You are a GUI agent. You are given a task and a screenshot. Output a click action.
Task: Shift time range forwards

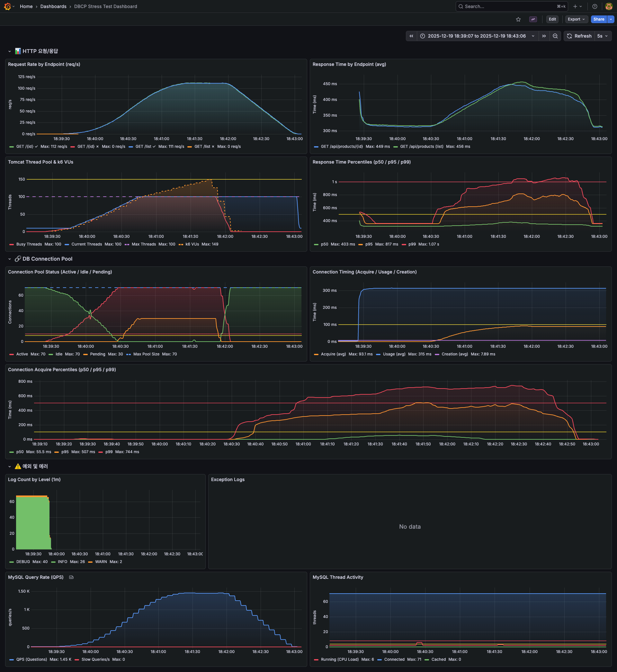click(544, 36)
